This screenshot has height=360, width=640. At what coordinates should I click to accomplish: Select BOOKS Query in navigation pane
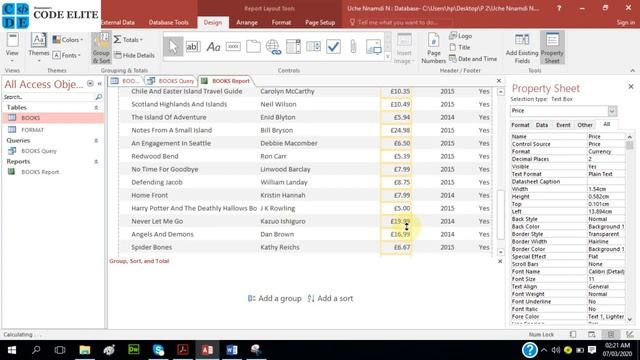(53, 151)
